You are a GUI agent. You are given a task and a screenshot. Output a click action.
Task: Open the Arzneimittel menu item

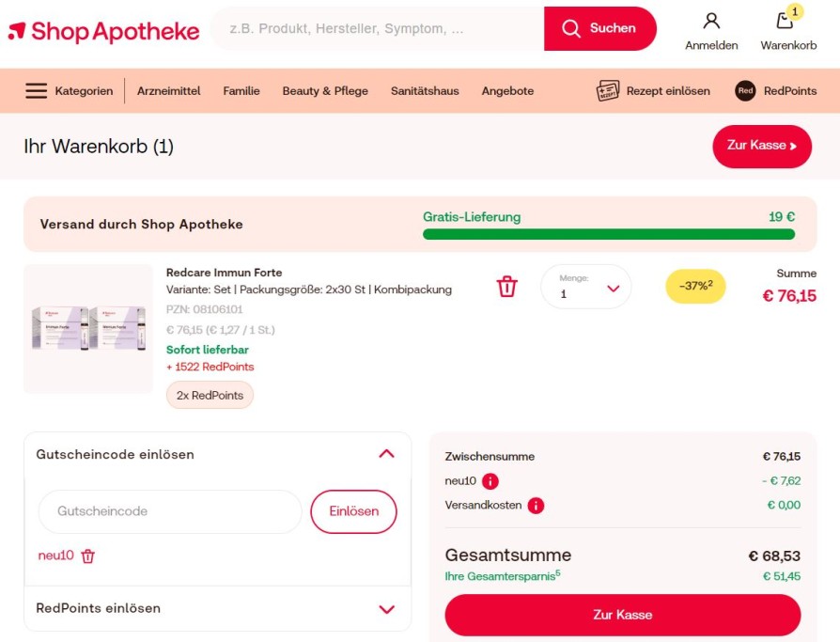pyautogui.click(x=169, y=90)
